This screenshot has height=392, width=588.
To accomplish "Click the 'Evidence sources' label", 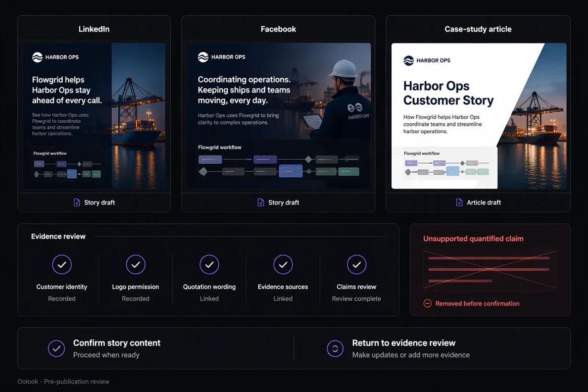I will pos(283,286).
